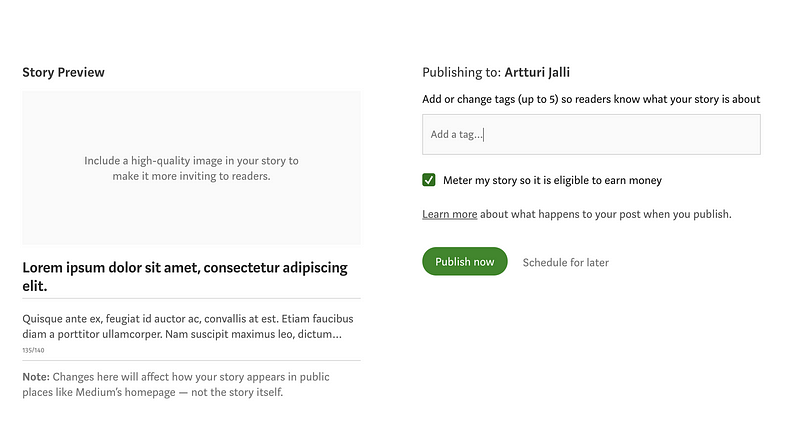The height and width of the screenshot is (438, 800).
Task: Select Schedule for later option
Action: click(565, 262)
